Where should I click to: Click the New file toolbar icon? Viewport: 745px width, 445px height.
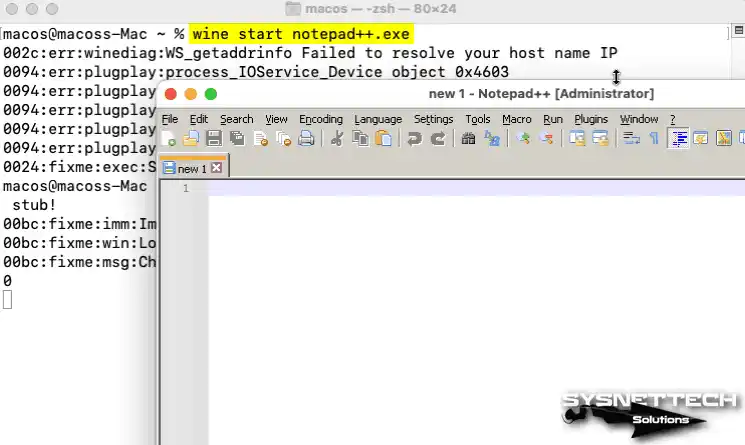point(168,139)
